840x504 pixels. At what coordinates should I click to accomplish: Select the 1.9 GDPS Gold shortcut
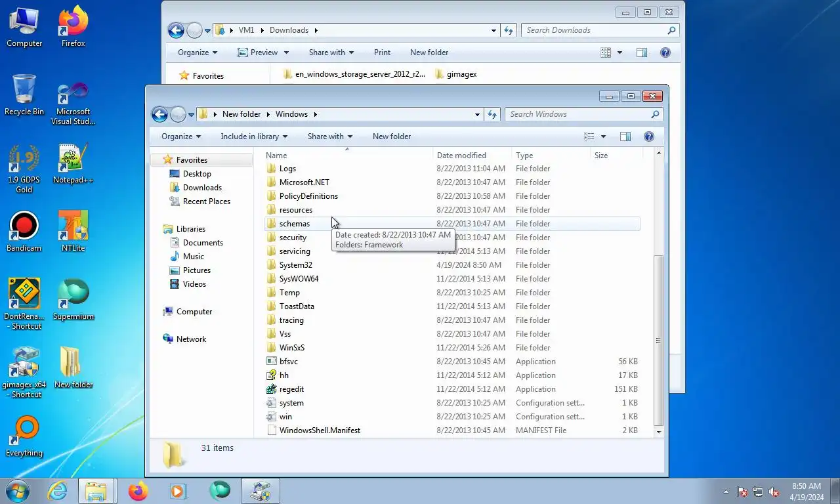click(24, 169)
